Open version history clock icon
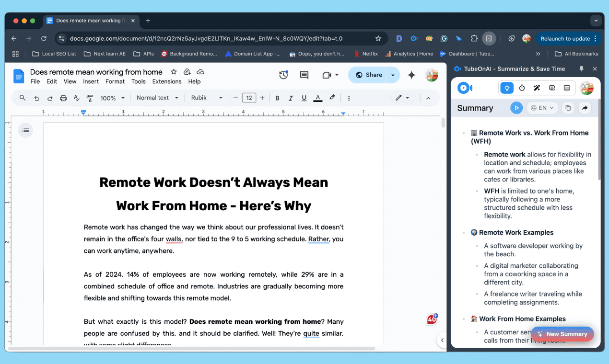Image resolution: width=609 pixels, height=364 pixels. (x=283, y=75)
